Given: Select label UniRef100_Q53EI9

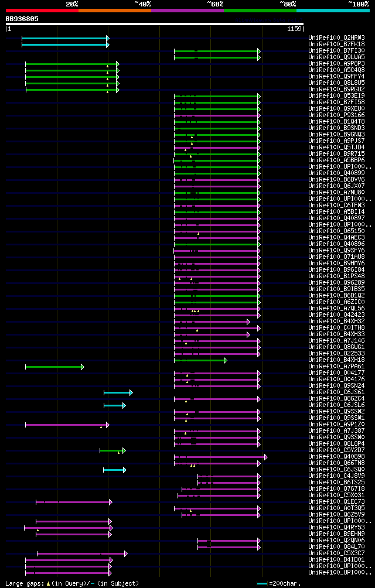Looking at the screenshot, I should [x=336, y=95].
